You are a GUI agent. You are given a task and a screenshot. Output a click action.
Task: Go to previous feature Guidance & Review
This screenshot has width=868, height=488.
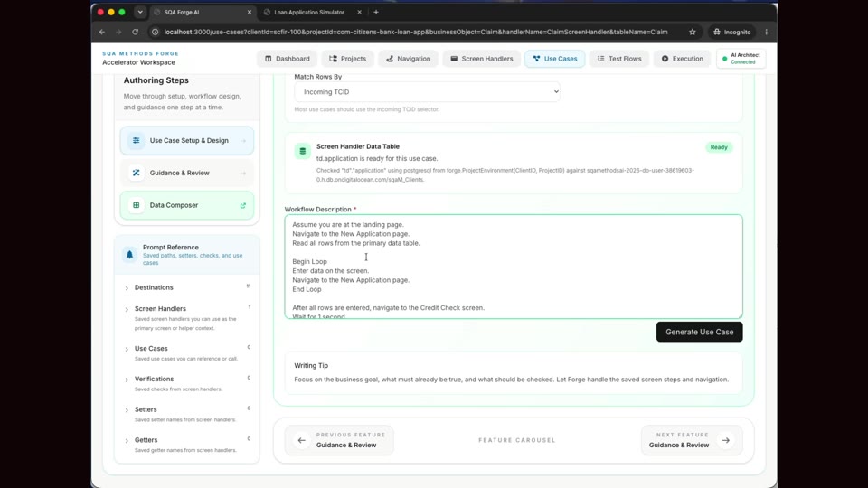tap(339, 440)
